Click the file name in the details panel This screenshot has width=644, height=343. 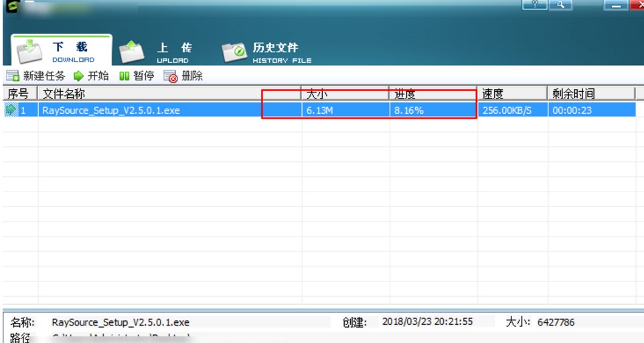(x=120, y=322)
